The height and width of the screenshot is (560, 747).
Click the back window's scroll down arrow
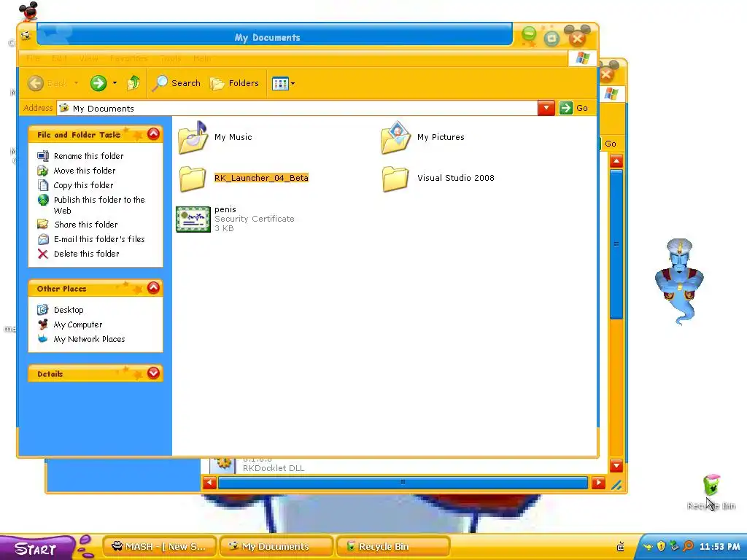[x=616, y=465]
